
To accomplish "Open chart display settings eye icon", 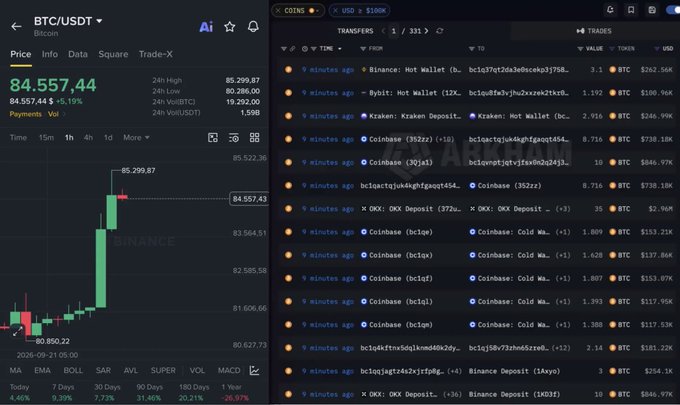I will (x=234, y=138).
